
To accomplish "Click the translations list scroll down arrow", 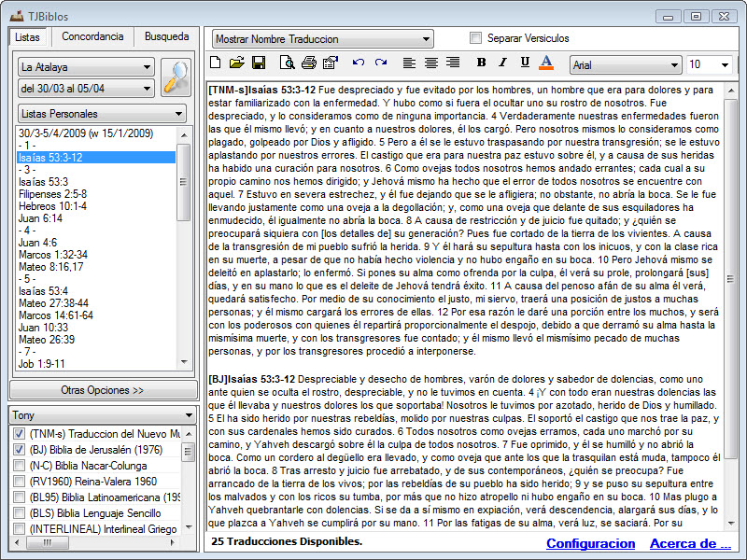I will (x=189, y=527).
